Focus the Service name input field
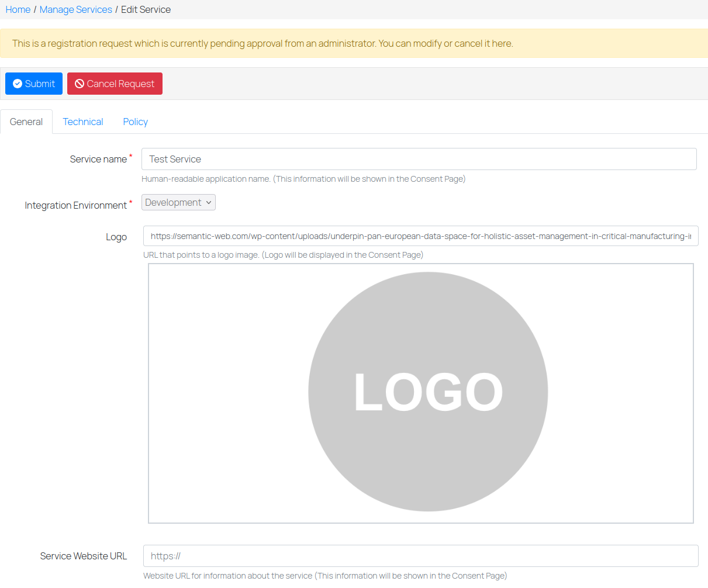 (x=419, y=159)
